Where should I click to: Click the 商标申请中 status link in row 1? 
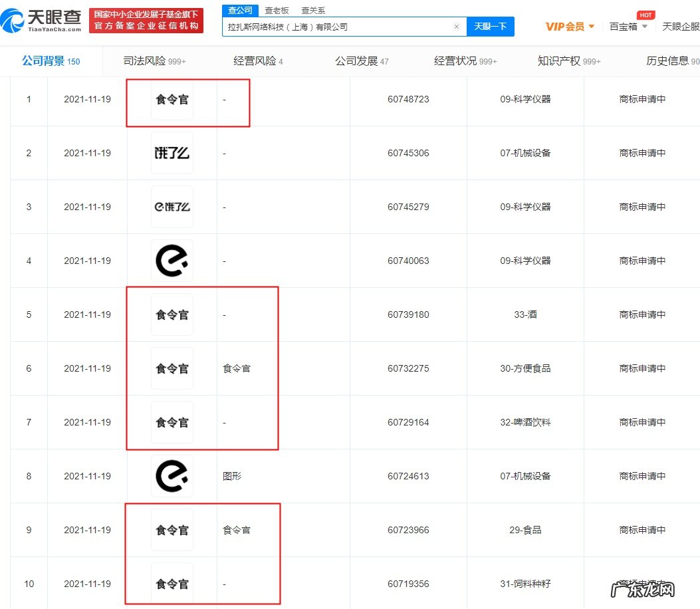pos(643,99)
